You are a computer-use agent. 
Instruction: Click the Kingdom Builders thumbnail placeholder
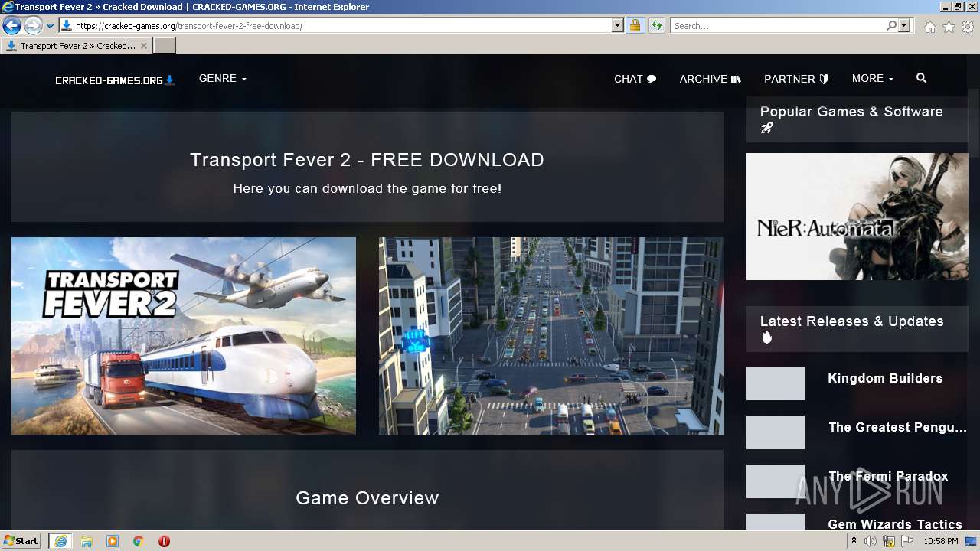click(x=776, y=383)
